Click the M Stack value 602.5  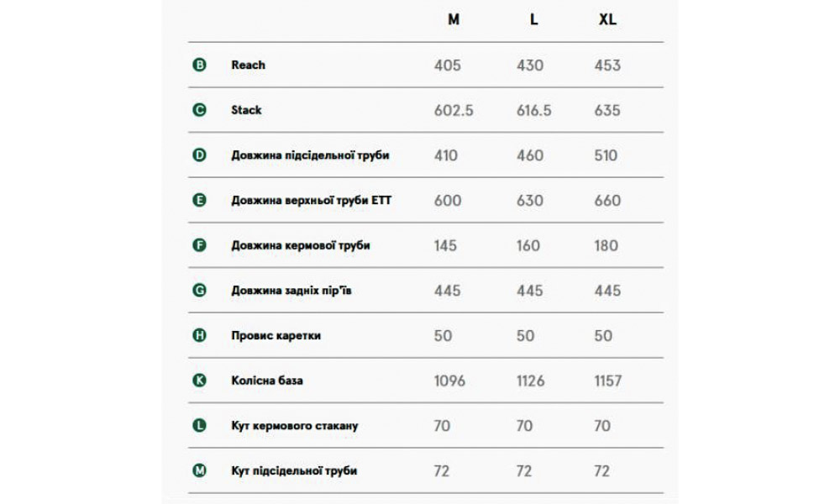coord(454,110)
